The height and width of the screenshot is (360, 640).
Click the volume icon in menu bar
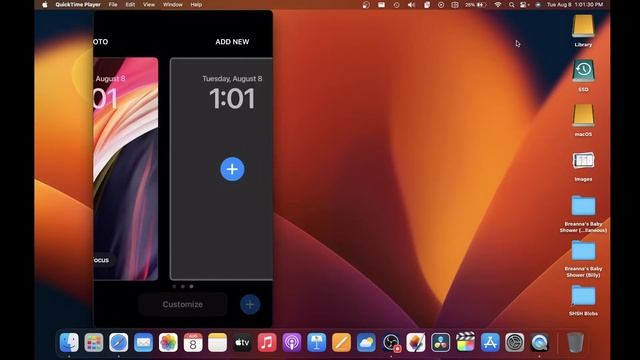point(411,4)
